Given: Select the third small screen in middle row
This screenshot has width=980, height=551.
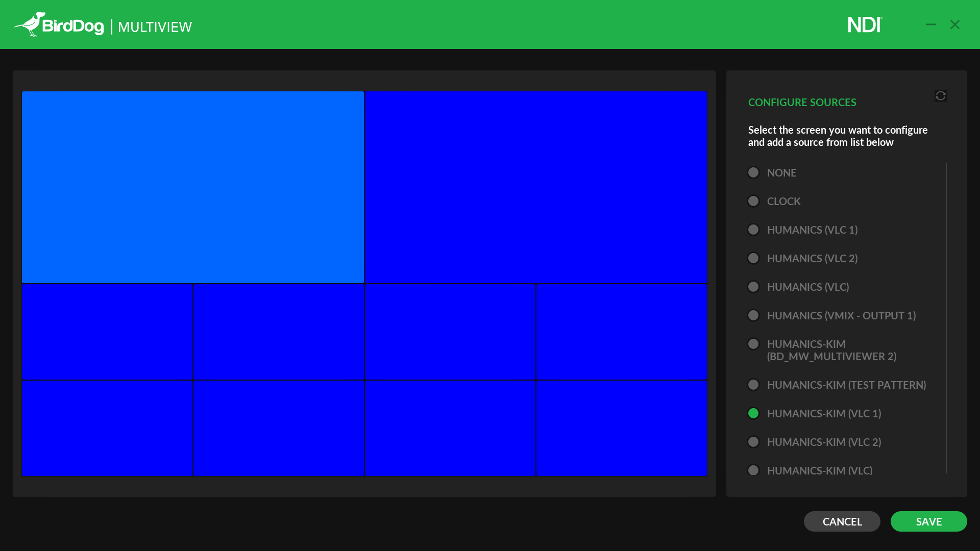Looking at the screenshot, I should click(x=450, y=332).
